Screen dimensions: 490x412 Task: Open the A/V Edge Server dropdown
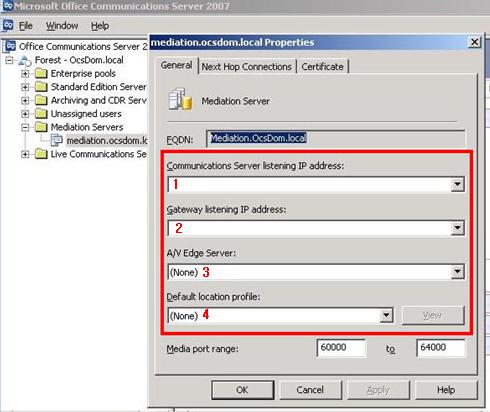pos(457,272)
